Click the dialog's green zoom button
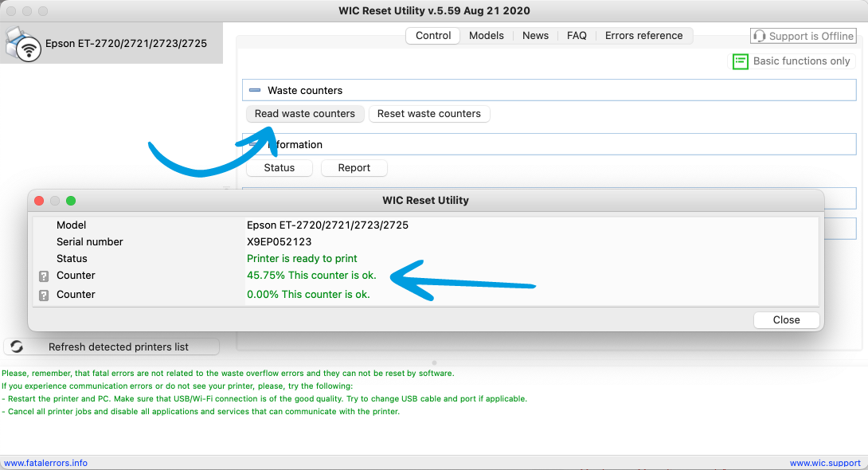Screen dimensions: 868x470 point(71,201)
